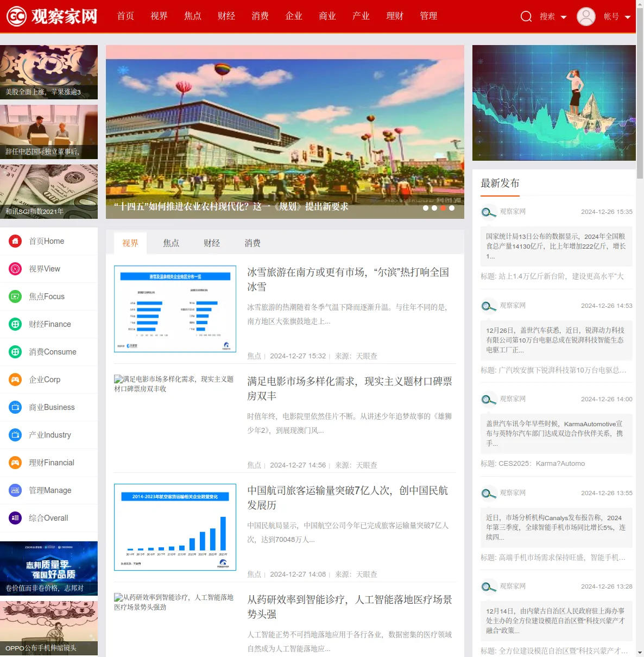Viewport: 644px width, 657px height.
Task: Click the 管理Manage sidebar icon
Action: click(15, 490)
